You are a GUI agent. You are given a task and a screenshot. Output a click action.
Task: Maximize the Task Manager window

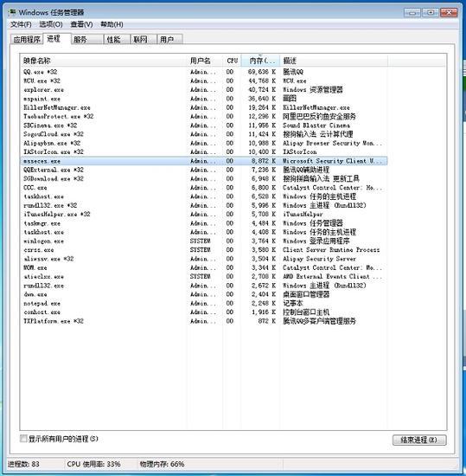click(x=431, y=13)
